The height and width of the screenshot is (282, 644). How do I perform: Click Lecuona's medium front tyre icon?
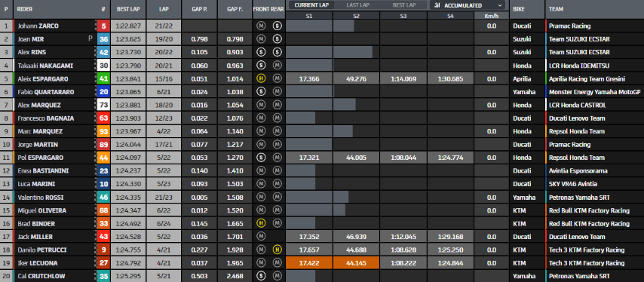(260, 262)
